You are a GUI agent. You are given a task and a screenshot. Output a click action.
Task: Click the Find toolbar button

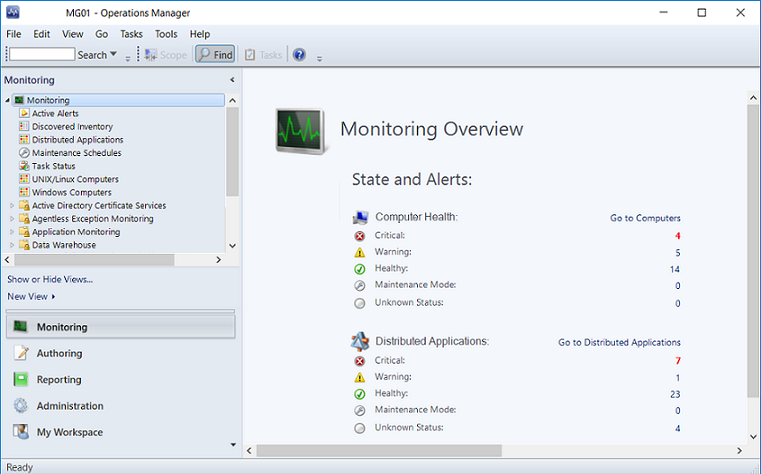(x=215, y=54)
